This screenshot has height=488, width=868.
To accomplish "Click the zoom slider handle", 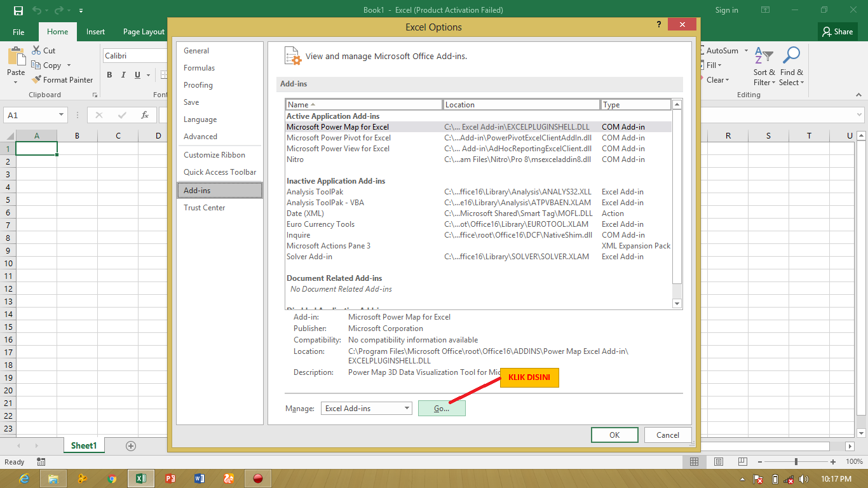I will [x=796, y=462].
